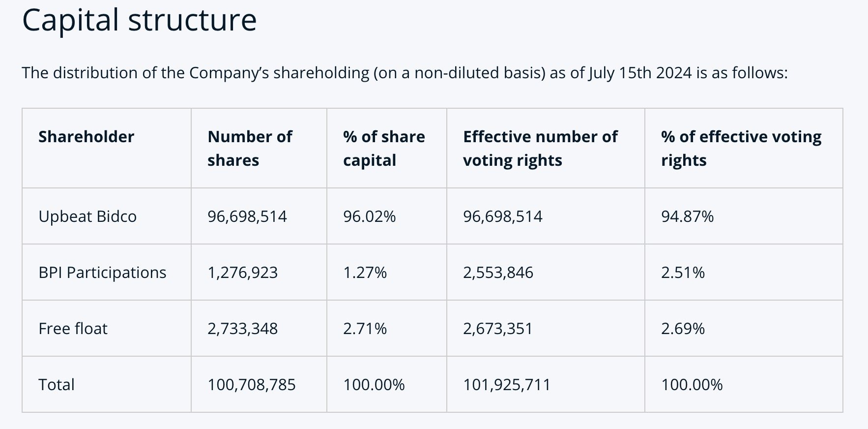Select the BPI Participations row label

102,273
